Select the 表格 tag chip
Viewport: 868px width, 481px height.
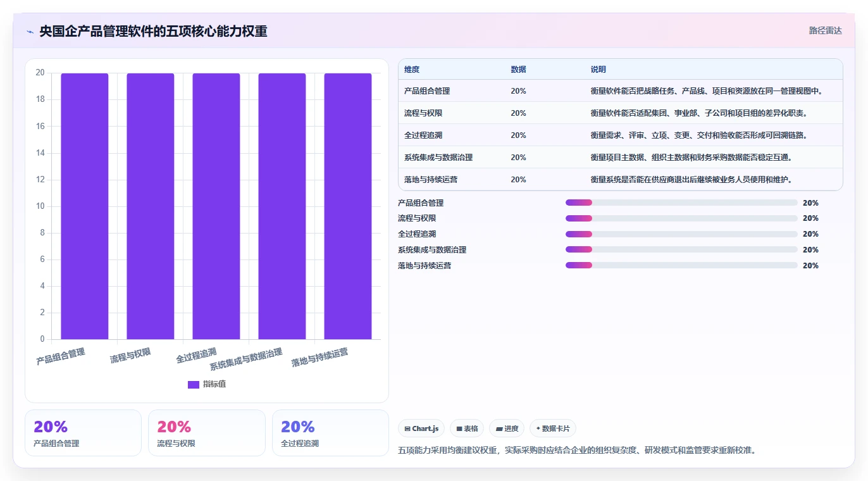point(467,428)
